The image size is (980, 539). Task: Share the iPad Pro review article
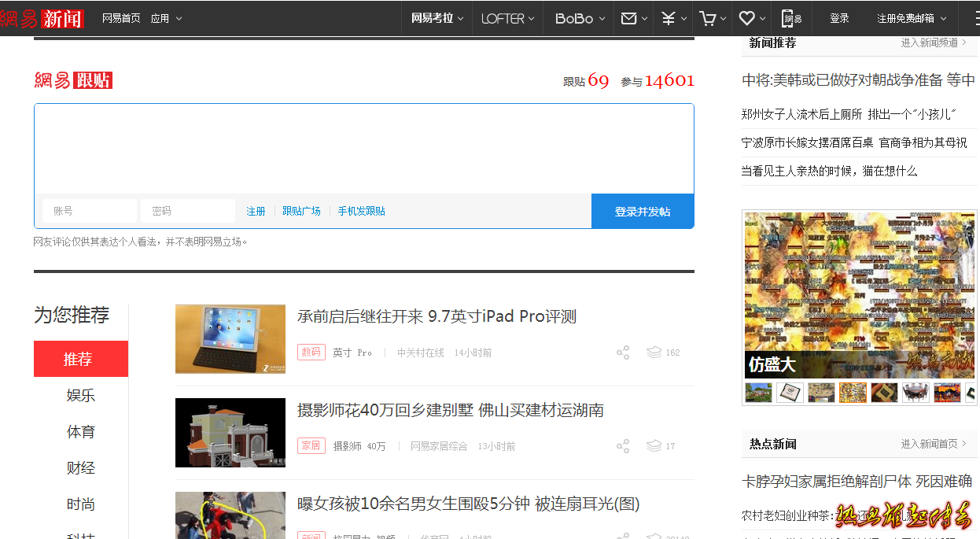pyautogui.click(x=623, y=353)
